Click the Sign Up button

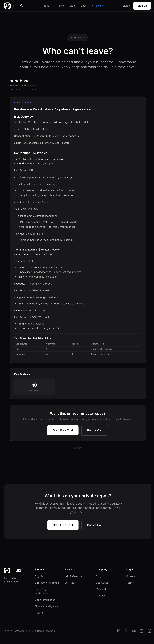point(142,6)
